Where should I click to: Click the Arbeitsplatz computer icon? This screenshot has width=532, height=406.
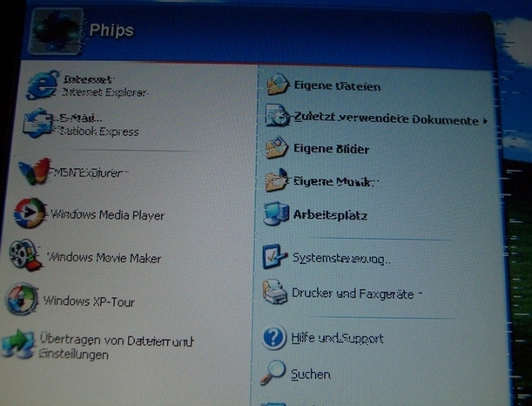click(276, 213)
